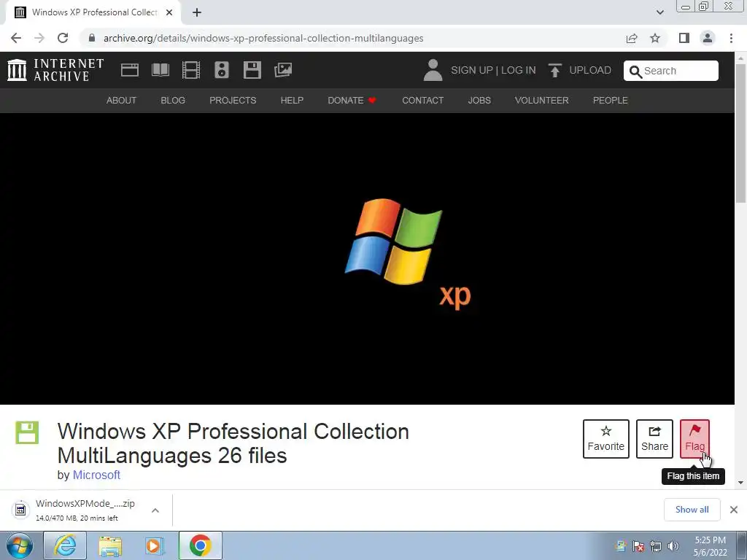Close the downloads bar
Screen dimensions: 747x560
pos(734,510)
